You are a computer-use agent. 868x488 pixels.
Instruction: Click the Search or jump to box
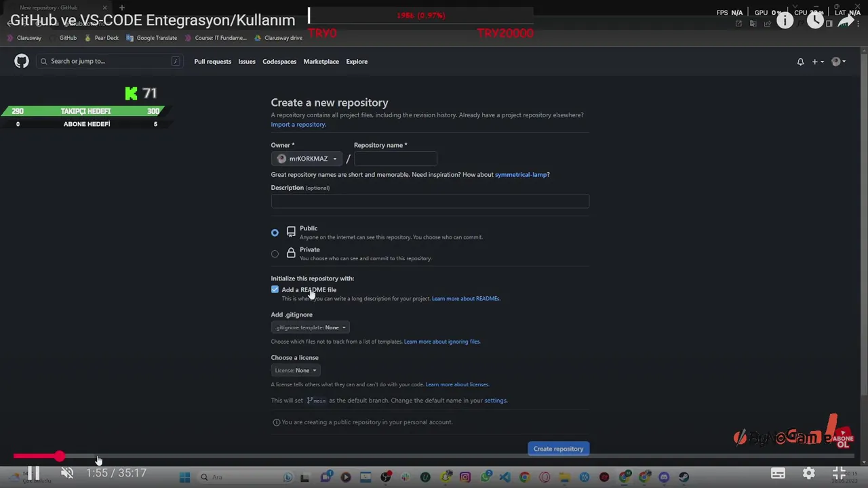pos(109,61)
